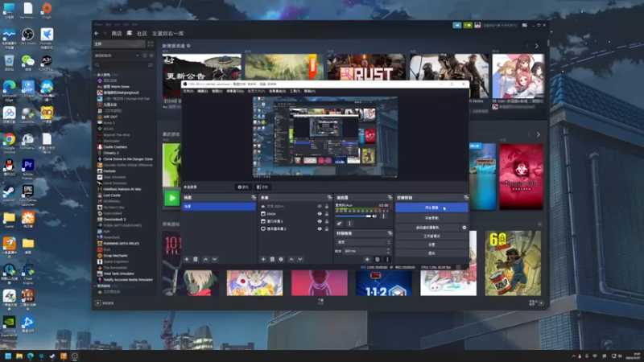Undock the controls panel

click(466, 198)
